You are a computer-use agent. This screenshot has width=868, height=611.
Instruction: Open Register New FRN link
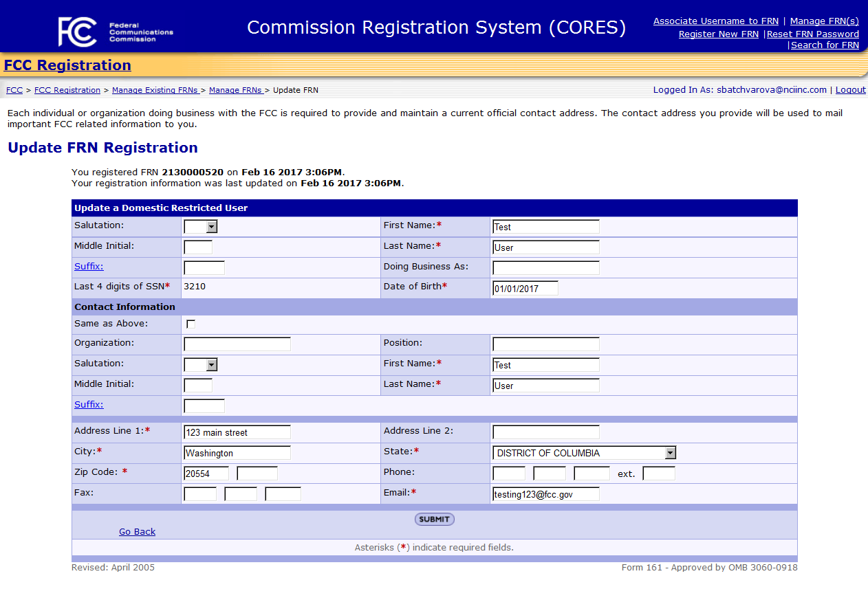click(718, 34)
